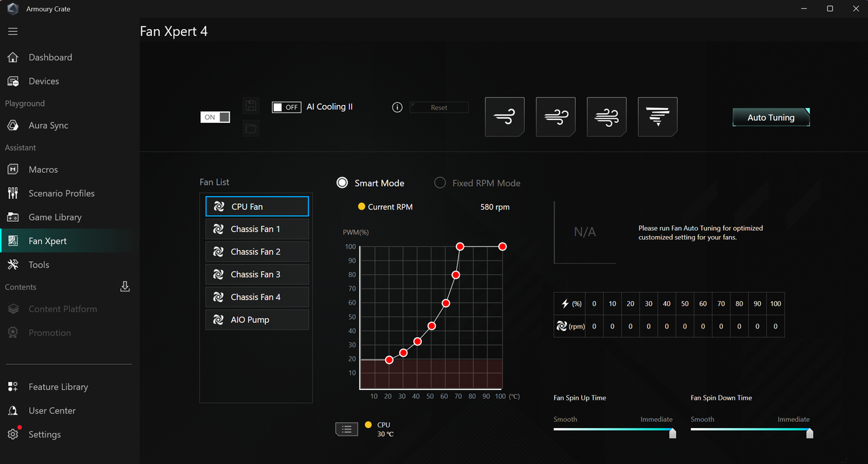Click the curve point at 100% PWM, 70°C
The image size is (868, 464).
(x=460, y=246)
